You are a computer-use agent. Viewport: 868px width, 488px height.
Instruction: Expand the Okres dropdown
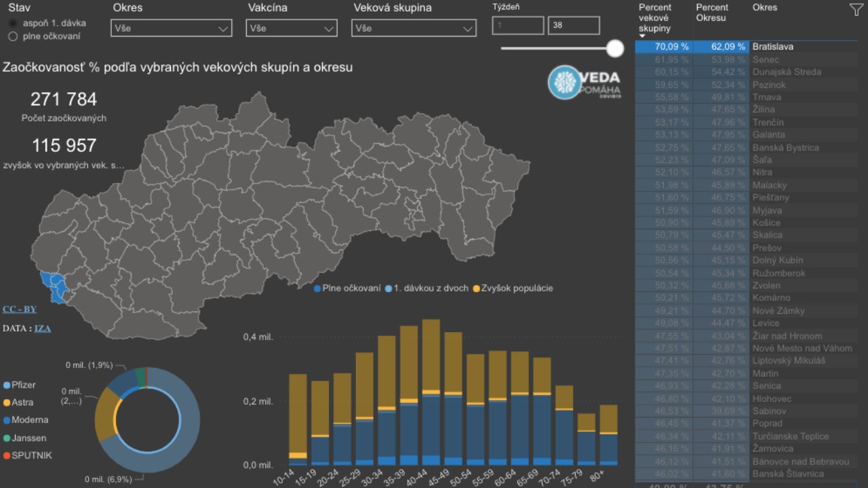click(171, 28)
